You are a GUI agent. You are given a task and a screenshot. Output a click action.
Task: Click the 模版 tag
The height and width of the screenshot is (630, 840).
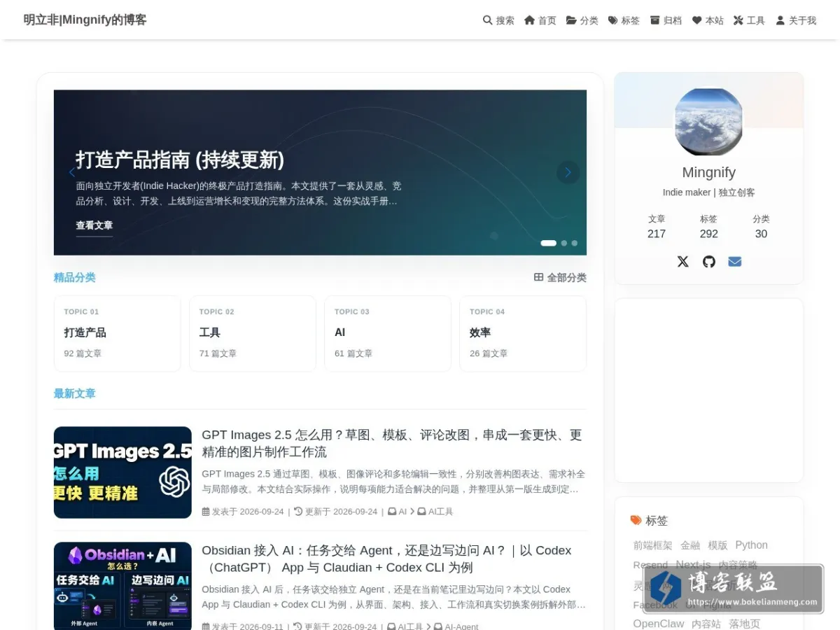(x=717, y=545)
